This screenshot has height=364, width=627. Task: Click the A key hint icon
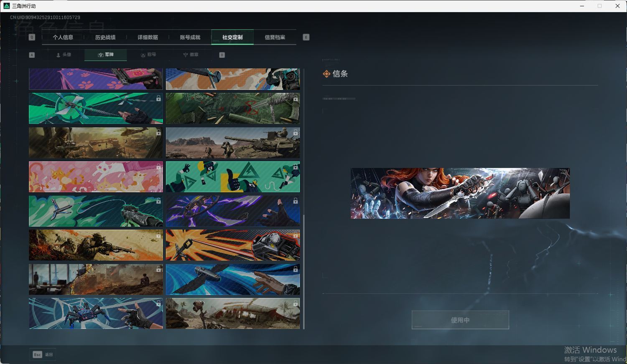(32, 55)
